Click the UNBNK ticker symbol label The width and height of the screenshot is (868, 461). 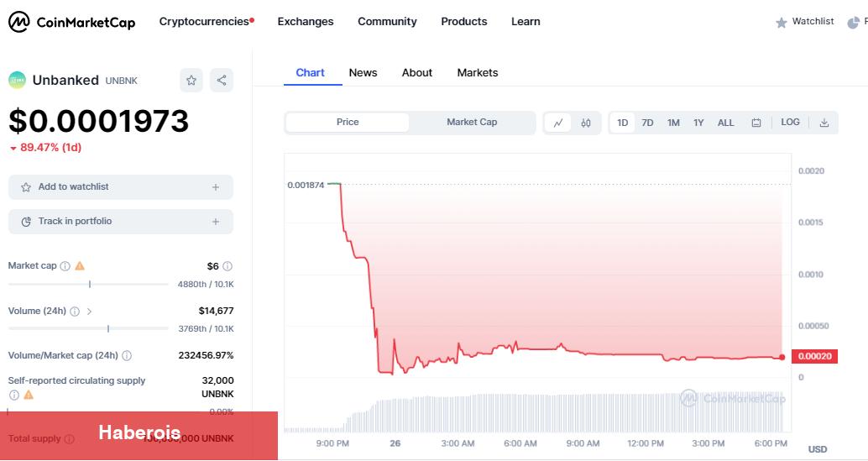point(121,81)
